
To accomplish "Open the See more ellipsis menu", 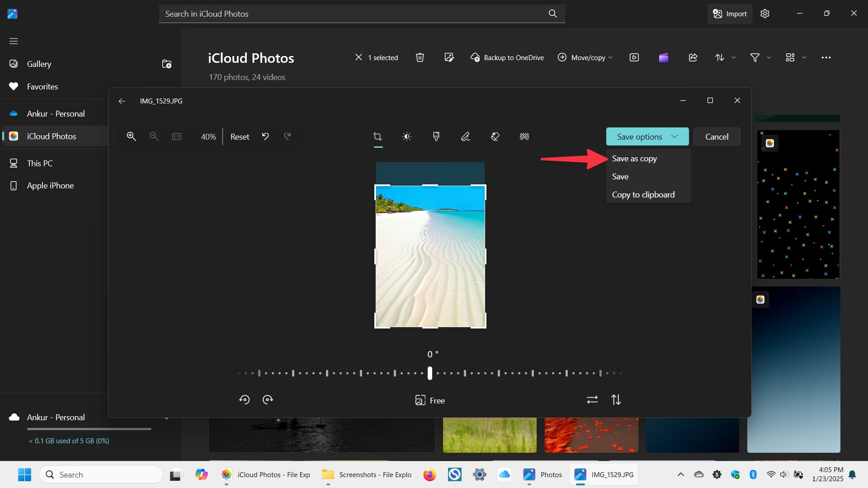I will [x=826, y=57].
